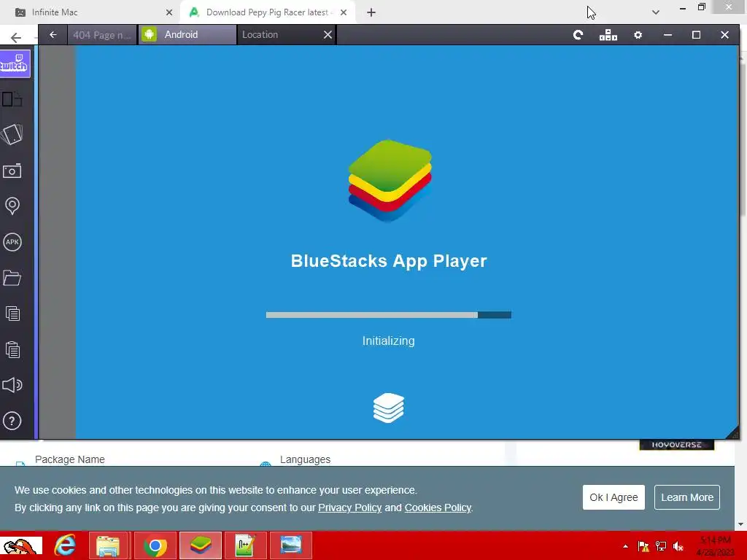Click the initializing progress bar
The width and height of the screenshot is (747, 560).
tap(389, 315)
